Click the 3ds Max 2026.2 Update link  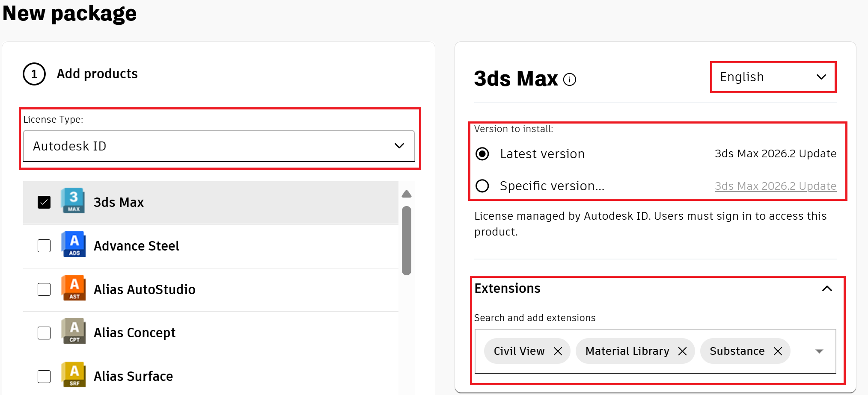point(775,186)
